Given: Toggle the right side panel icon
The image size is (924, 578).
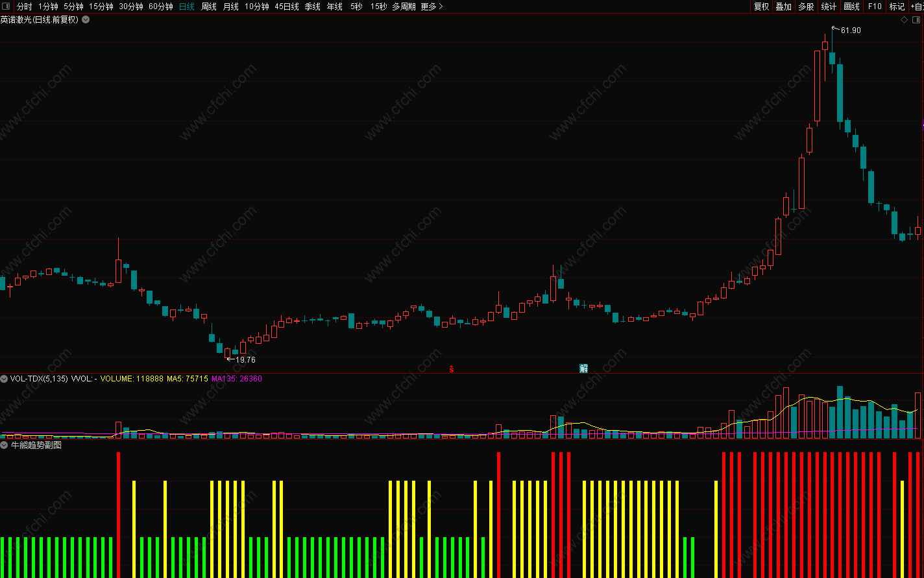Looking at the screenshot, I should point(916,19).
